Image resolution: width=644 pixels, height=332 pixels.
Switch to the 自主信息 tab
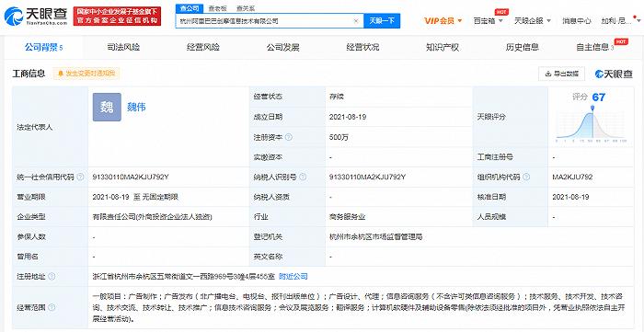point(594,48)
